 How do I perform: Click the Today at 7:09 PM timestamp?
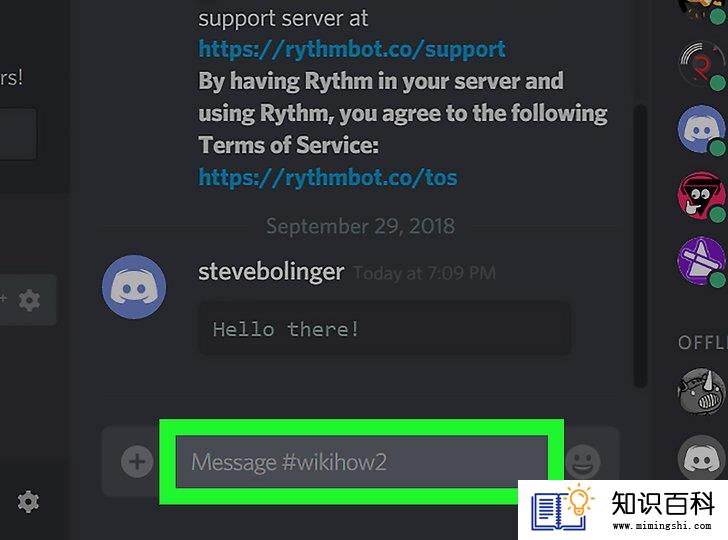(424, 273)
